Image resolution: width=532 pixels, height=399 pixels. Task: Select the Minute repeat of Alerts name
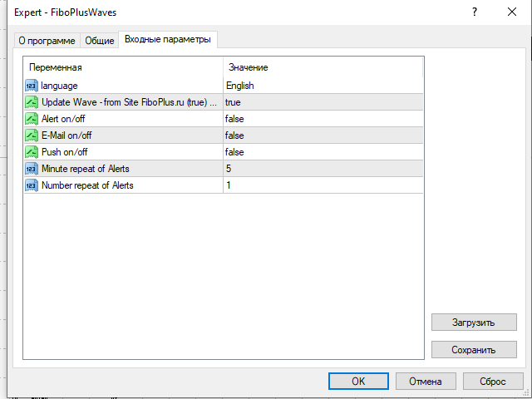coord(86,169)
